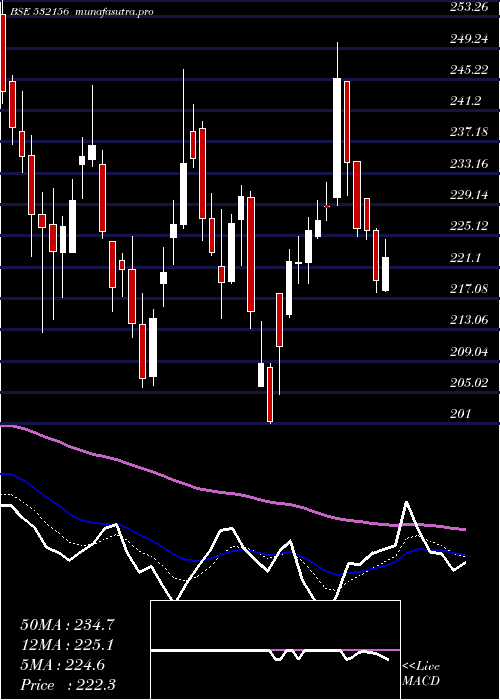This screenshot has width=500, height=700.
Task: Click the 50MA : 234.7 value
Action: 67,625
